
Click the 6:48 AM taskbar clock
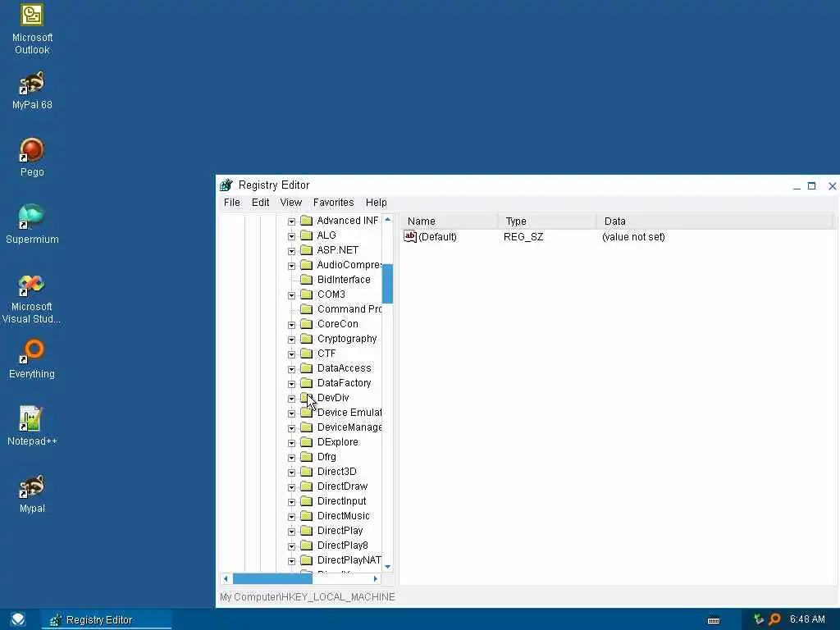(807, 619)
